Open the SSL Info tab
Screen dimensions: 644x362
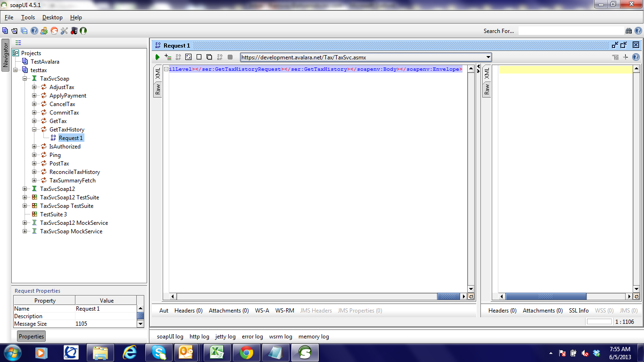(x=579, y=311)
